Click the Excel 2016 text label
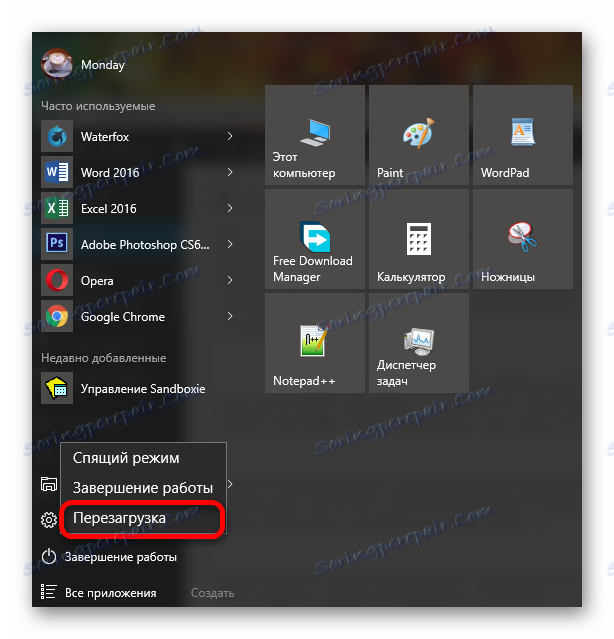 (x=109, y=209)
